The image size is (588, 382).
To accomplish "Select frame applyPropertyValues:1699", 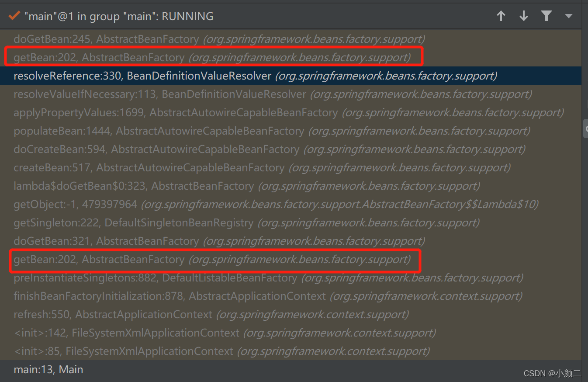I will coord(291,112).
